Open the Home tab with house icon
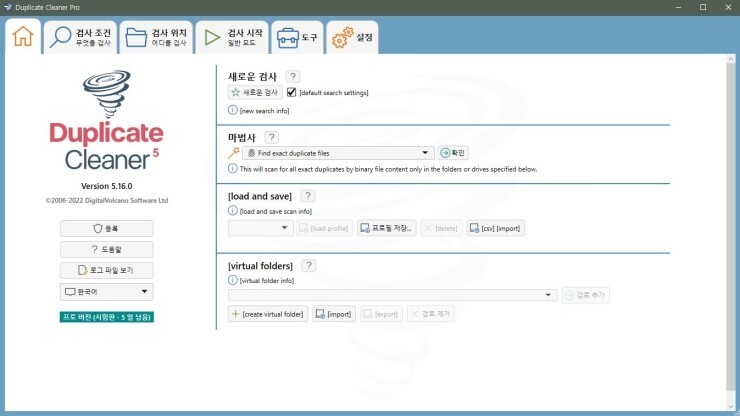 23,37
